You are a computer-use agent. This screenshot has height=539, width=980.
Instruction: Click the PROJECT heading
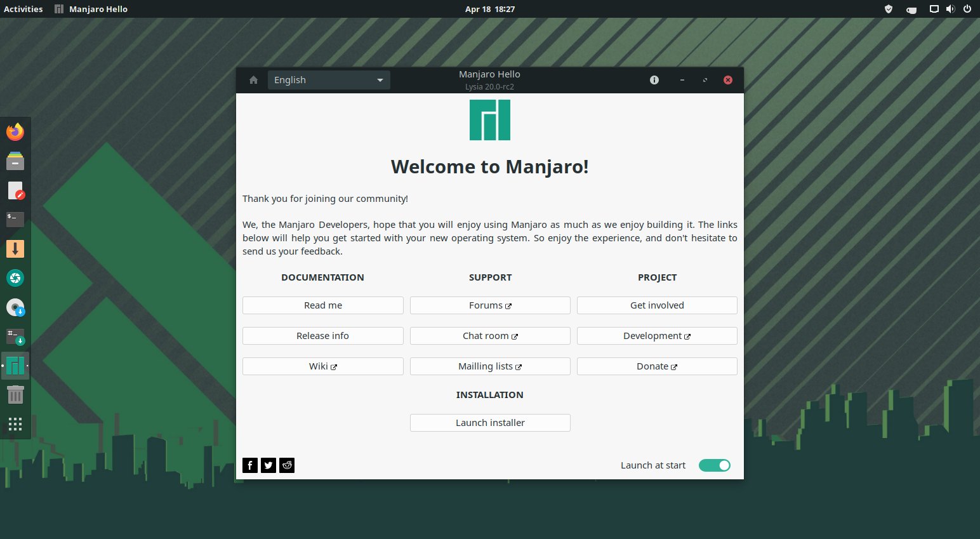point(657,277)
